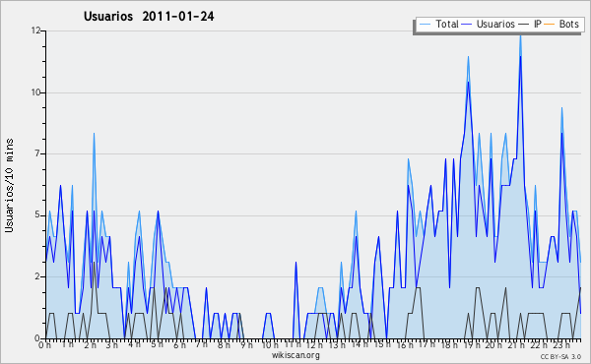Image resolution: width=591 pixels, height=364 pixels.
Task: Click the 'CC BY-SA 3.0' license text
Action: 560,356
